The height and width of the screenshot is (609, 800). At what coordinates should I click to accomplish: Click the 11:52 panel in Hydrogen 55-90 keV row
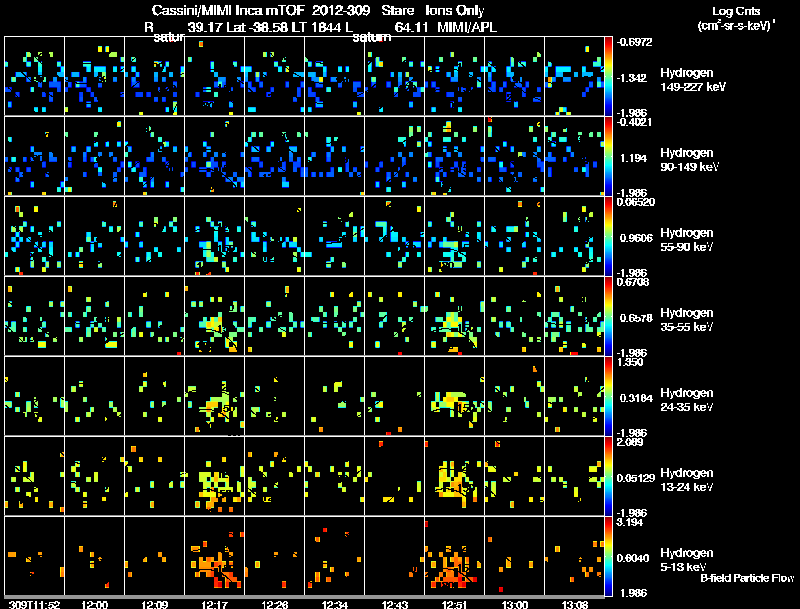pyautogui.click(x=34, y=236)
